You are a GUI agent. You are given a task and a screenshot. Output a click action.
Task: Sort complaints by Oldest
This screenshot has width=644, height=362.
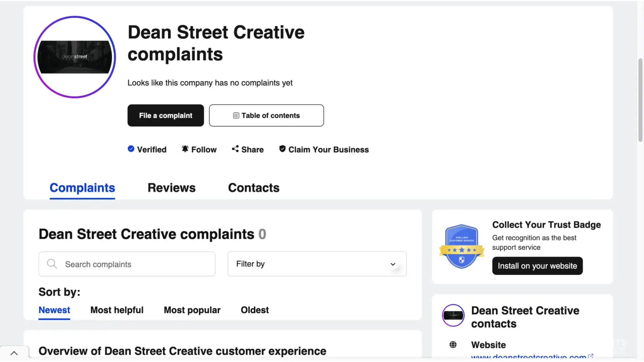coord(255,310)
